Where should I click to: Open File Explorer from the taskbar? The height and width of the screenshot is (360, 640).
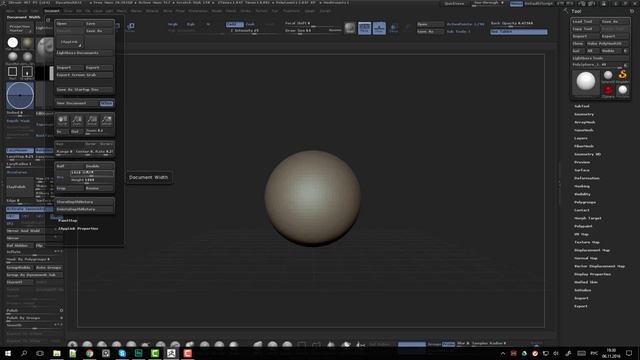pyautogui.click(x=57, y=353)
